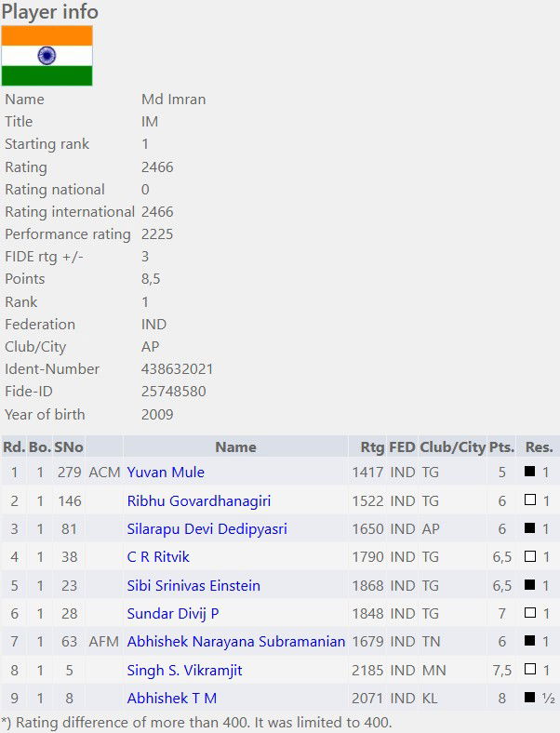The width and height of the screenshot is (560, 733).
Task: Open Yuvan Mule player link
Action: [x=166, y=473]
